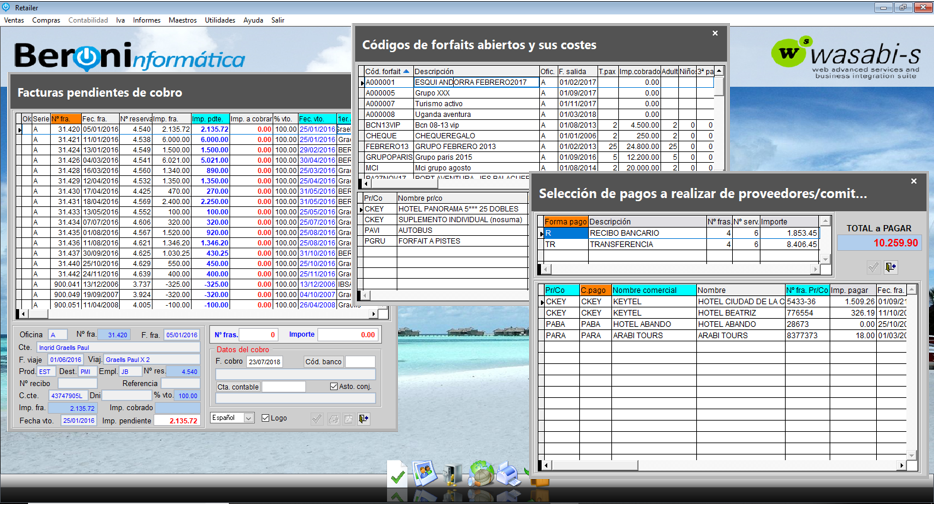934x505 pixels.
Task: Click exit door icon in Facturas pendientes panel
Action: 364,419
